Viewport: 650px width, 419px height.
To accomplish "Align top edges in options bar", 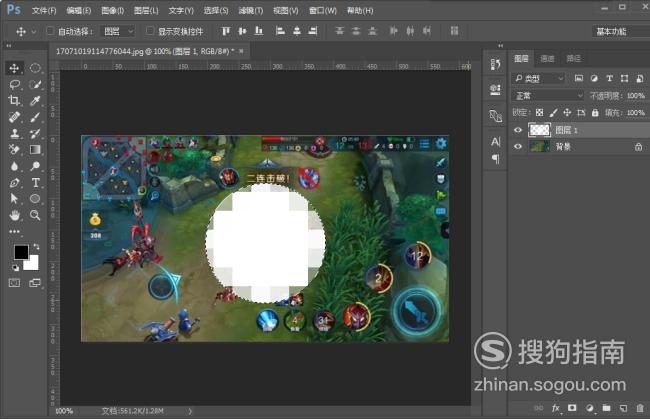I will click(x=226, y=31).
